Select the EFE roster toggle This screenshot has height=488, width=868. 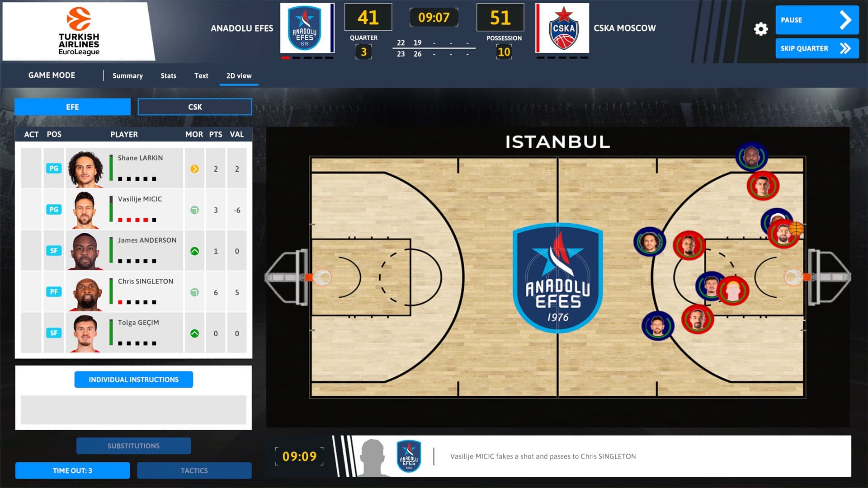point(72,107)
